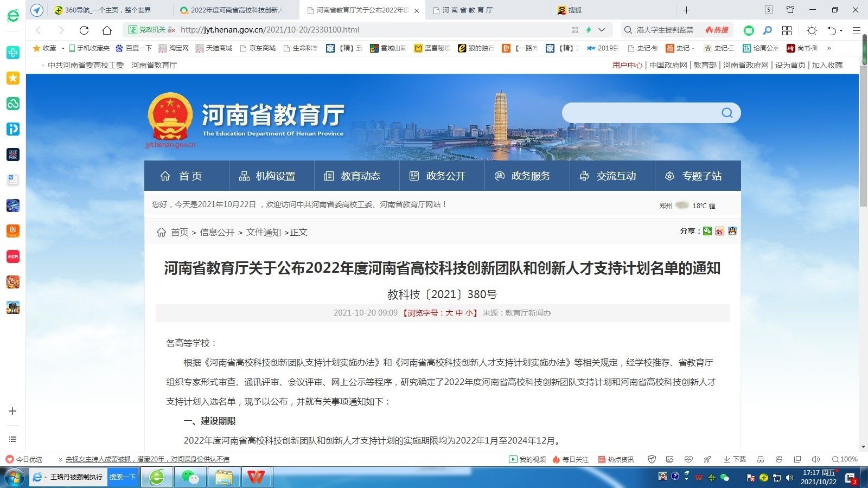This screenshot has height=488, width=868.
Task: Share article to QQ
Action: click(733, 231)
